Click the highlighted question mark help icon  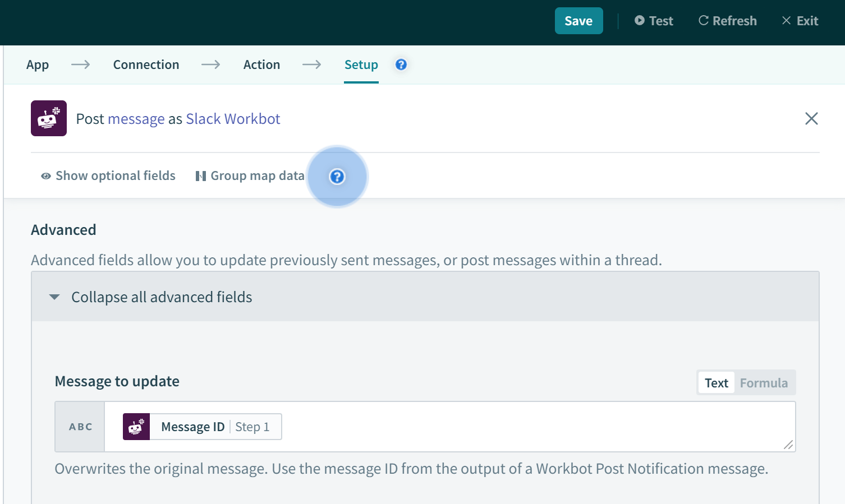point(337,177)
